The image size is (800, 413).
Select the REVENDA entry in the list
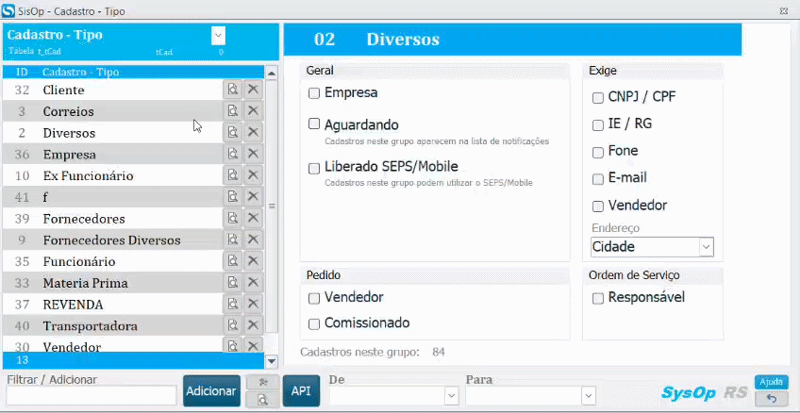pyautogui.click(x=73, y=304)
